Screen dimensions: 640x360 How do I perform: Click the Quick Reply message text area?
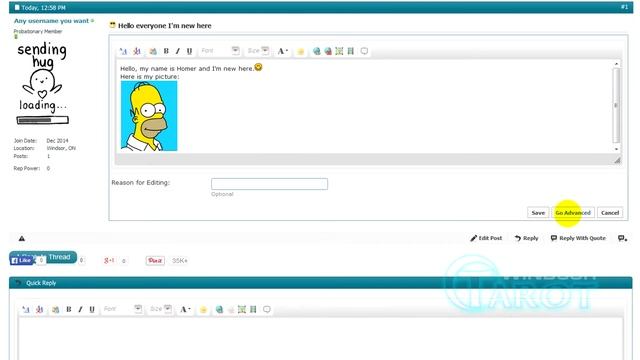pos(320,339)
